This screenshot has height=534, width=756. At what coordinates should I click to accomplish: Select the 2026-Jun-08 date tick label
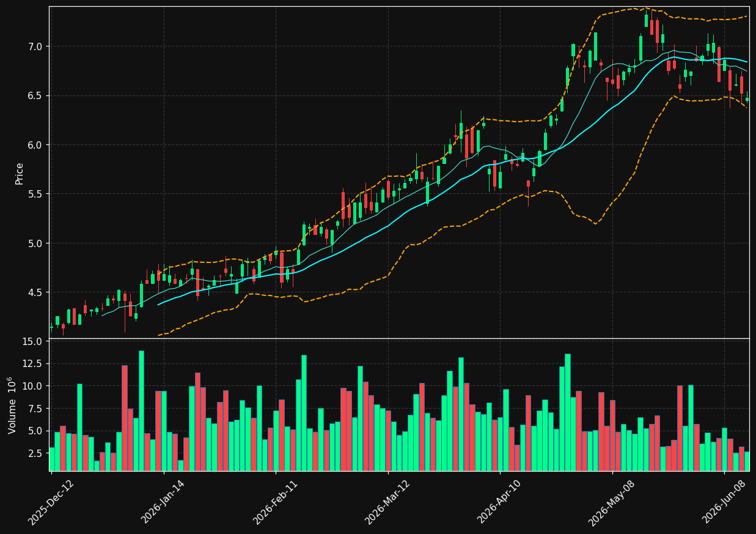(723, 502)
